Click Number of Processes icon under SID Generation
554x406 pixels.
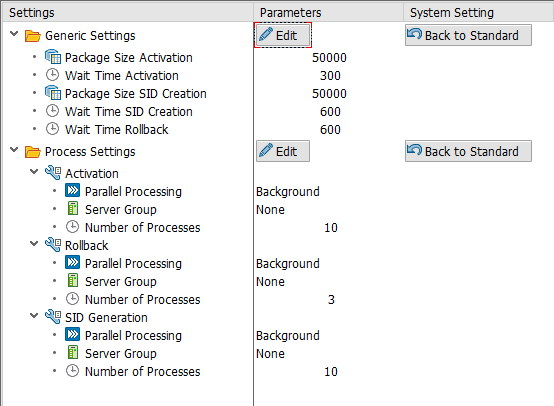[72, 371]
